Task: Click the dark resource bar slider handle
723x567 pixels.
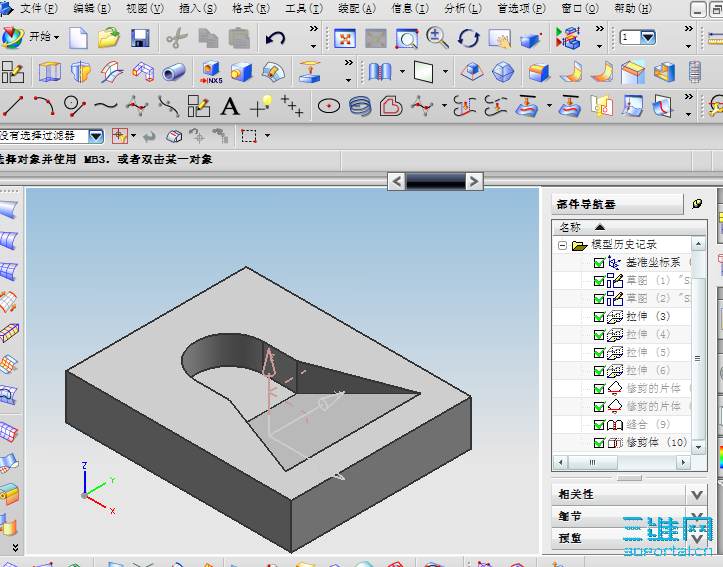Action: point(435,181)
